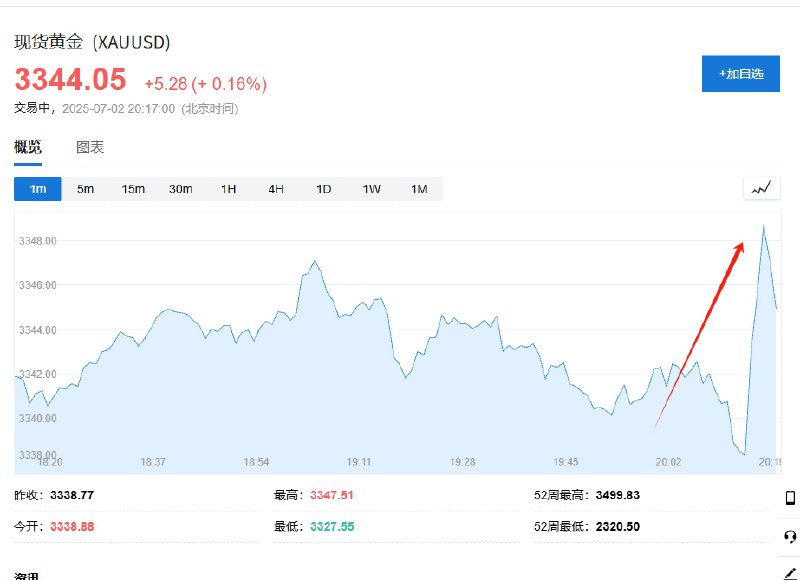Click the pencil feedback icon
Screen dimensions: 800x580
pyautogui.click(x=789, y=572)
